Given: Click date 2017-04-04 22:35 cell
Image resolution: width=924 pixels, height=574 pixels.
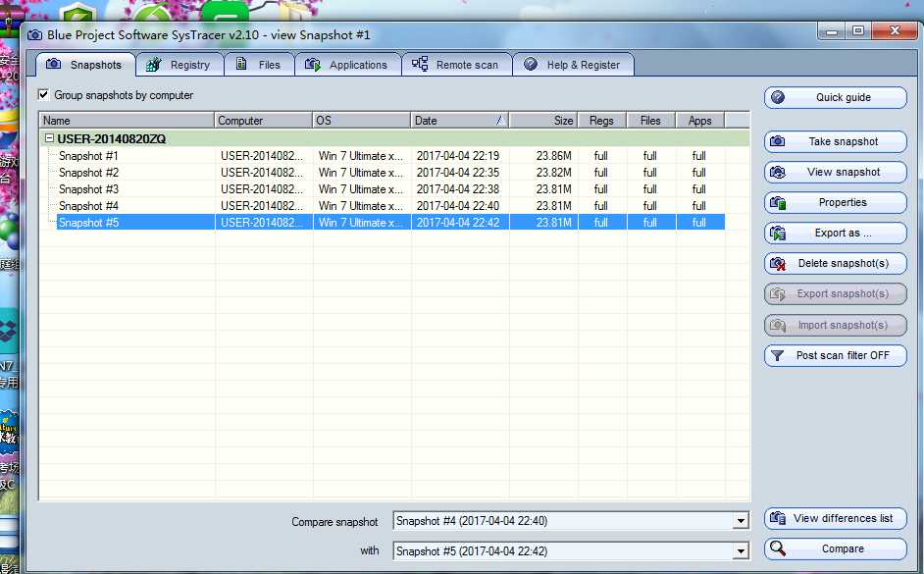Looking at the screenshot, I should pos(458,172).
